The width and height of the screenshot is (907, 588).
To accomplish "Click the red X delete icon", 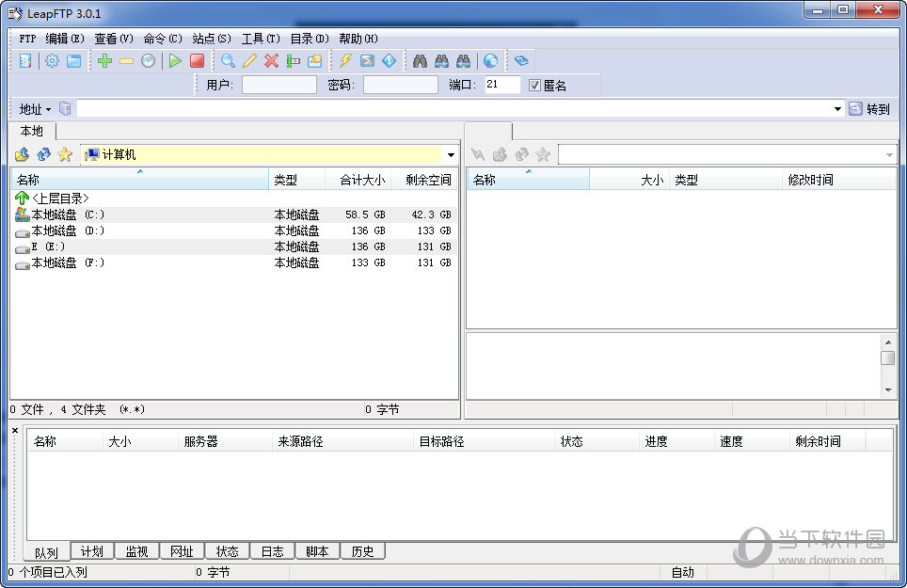I will coord(271,61).
